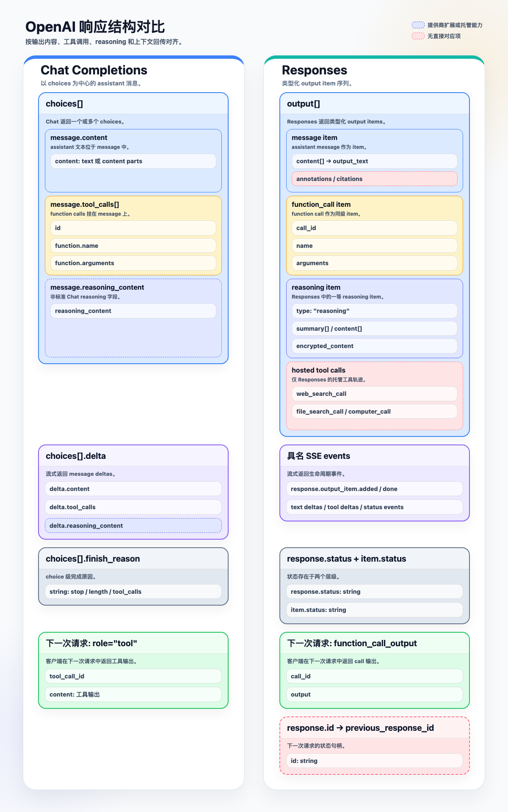Select the 'item.status: string' row
The width and height of the screenshot is (508, 812).
click(x=375, y=610)
